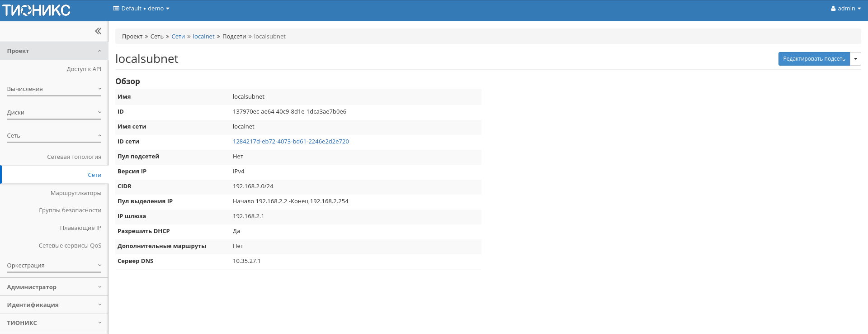Screen dimensions: 868x334
Task: Open the network ID link
Action: point(291,142)
